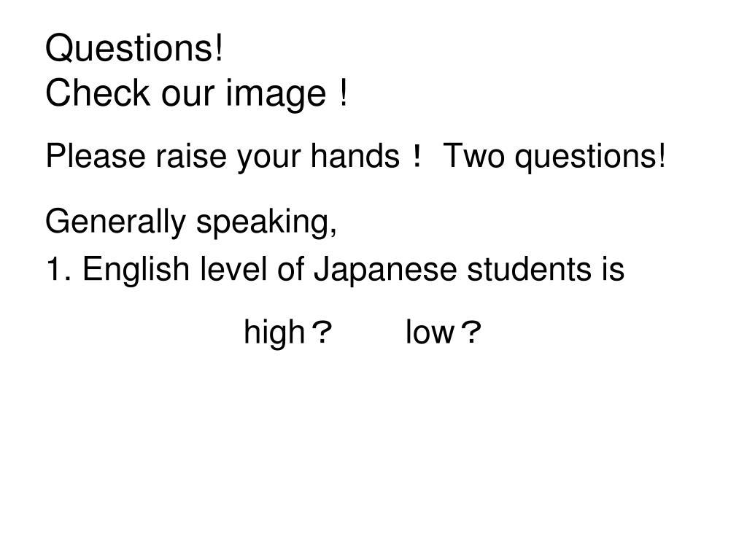Click the word 'speaking,' on the slide
This screenshot has width=747, height=560.
[266, 222]
